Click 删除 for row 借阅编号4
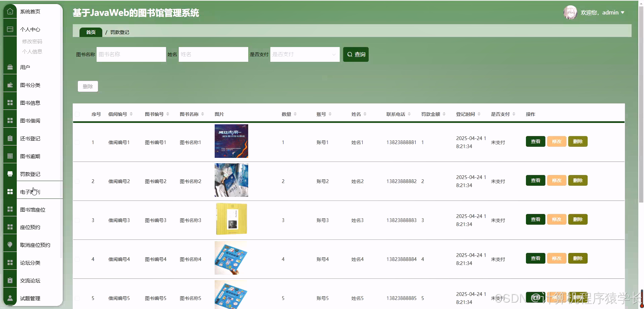The image size is (644, 309). tap(578, 258)
